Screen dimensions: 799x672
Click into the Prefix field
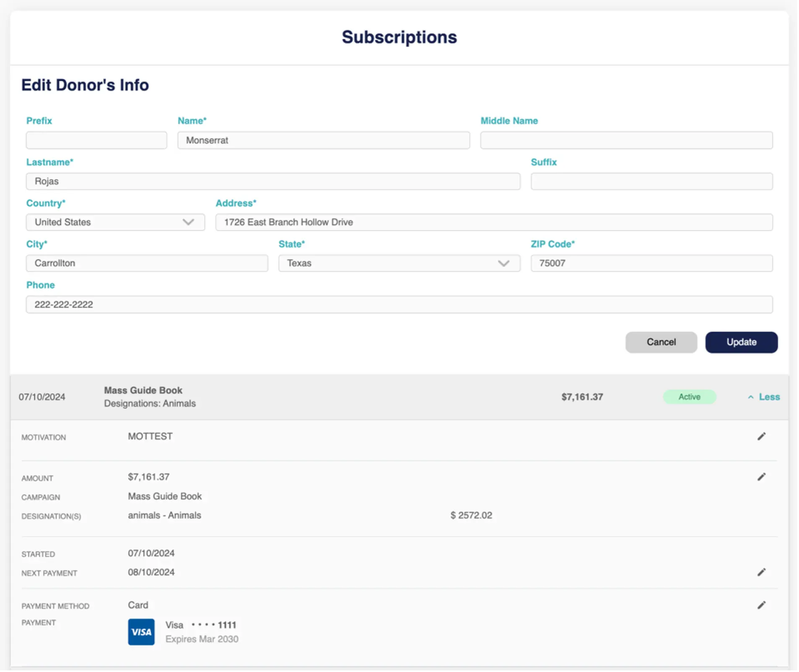click(96, 140)
